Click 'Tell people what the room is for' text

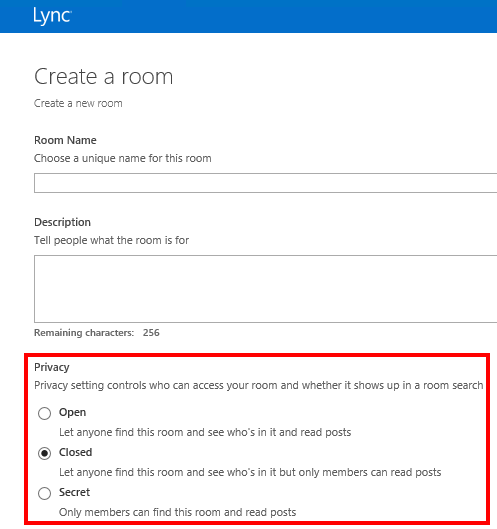[111, 240]
